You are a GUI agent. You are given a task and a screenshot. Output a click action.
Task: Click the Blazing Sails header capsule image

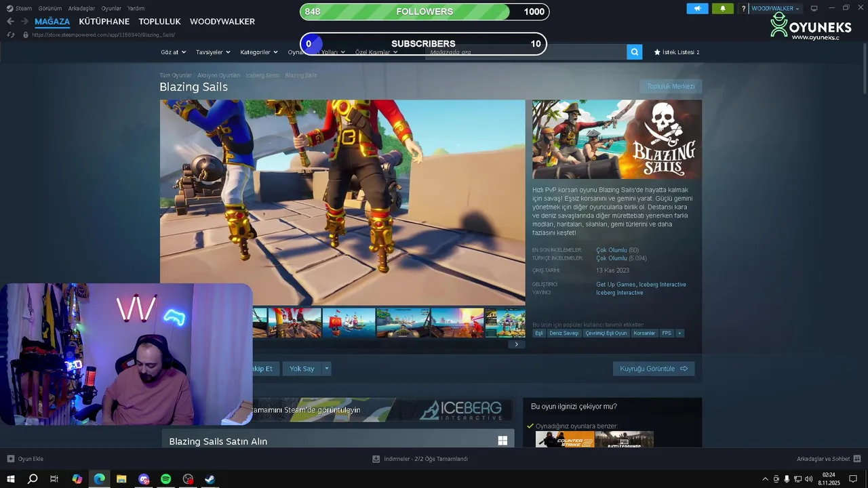pos(617,140)
